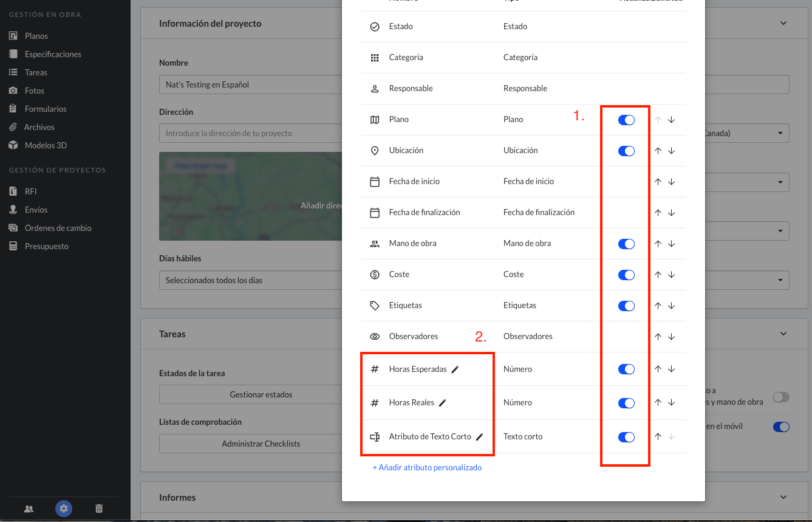This screenshot has width=812, height=522.
Task: Collapse the Información del proyecto section
Action: [783, 24]
